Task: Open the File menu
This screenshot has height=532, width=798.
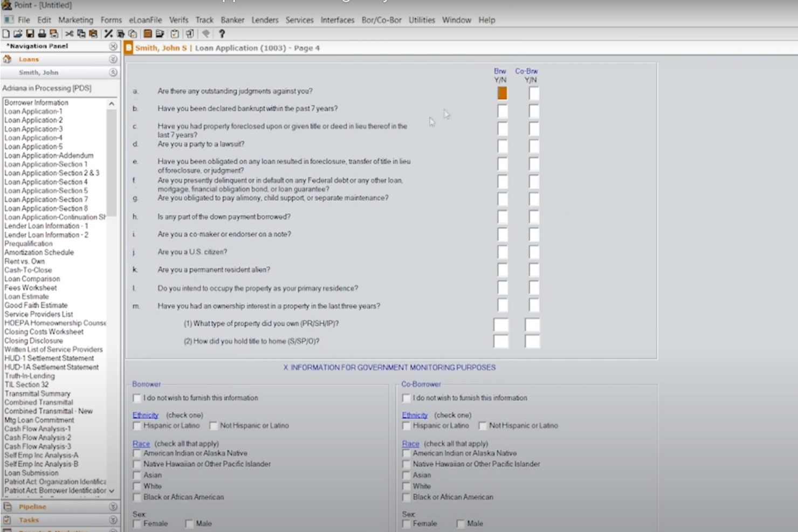Action: click(24, 20)
